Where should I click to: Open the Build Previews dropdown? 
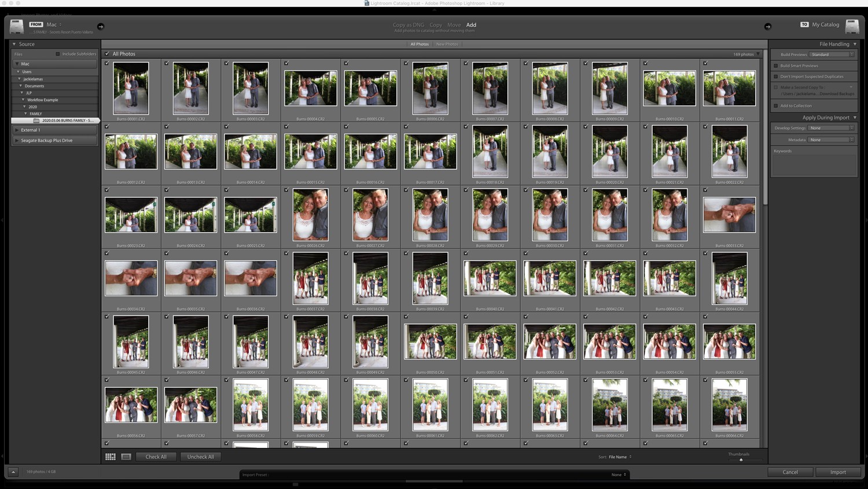(832, 54)
